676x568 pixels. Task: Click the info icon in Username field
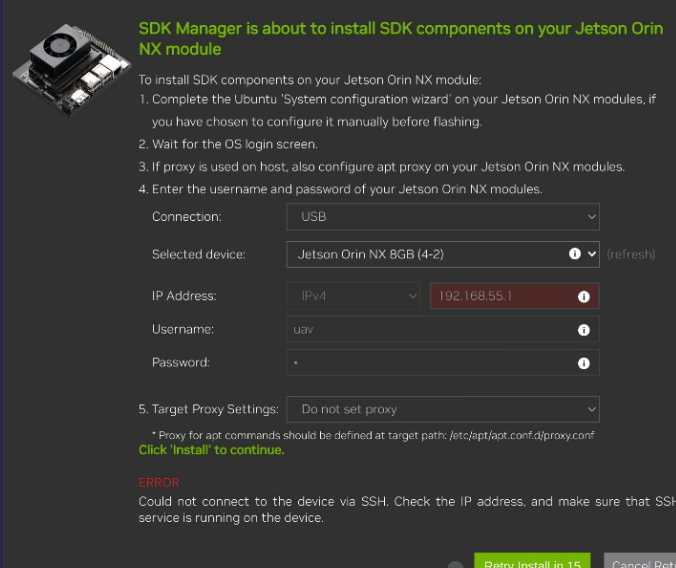(x=583, y=330)
